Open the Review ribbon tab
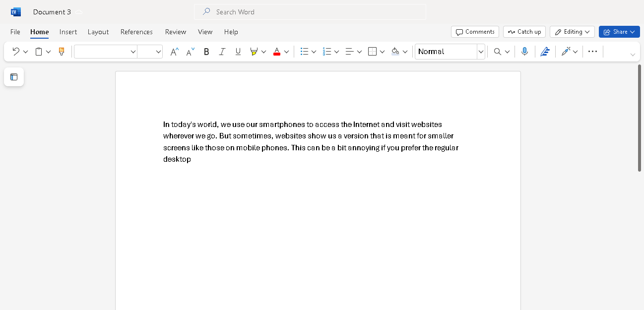The width and height of the screenshot is (644, 310). point(176,32)
